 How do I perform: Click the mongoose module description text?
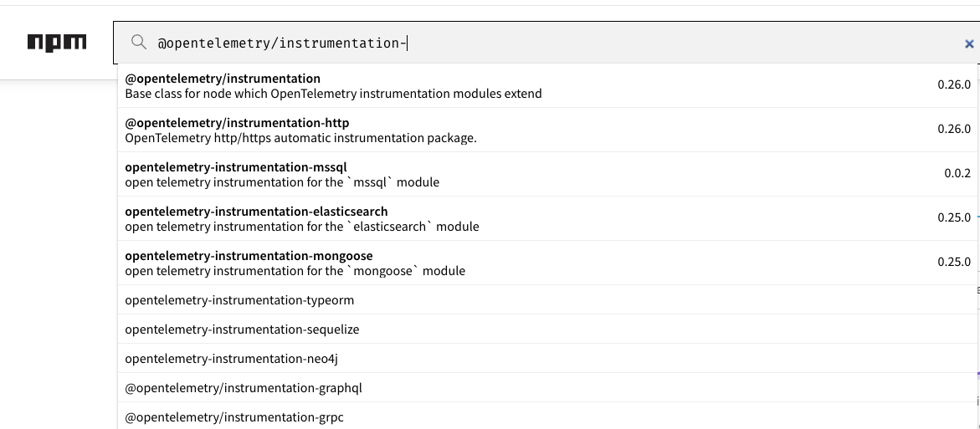coord(295,271)
